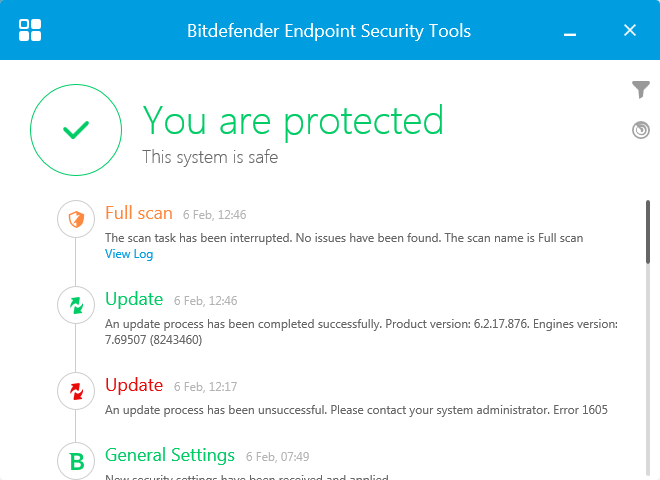Click the filter funnel icon

(x=641, y=91)
